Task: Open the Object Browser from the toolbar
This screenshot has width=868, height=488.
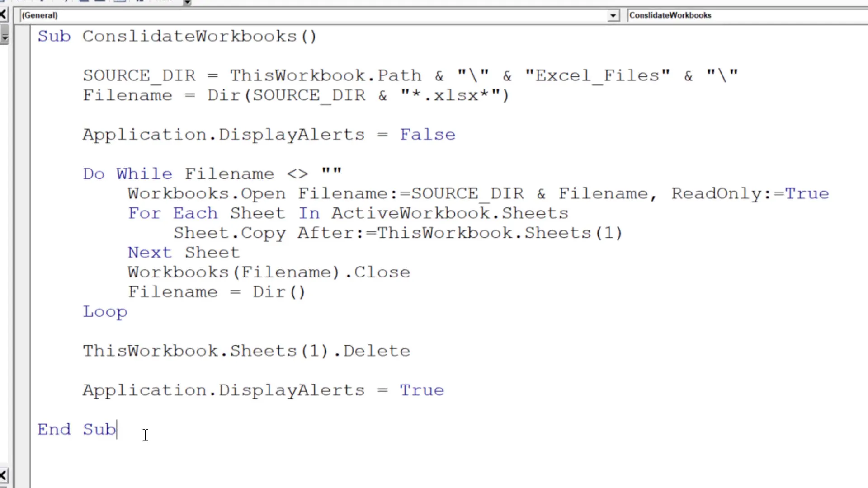Action: [x=120, y=1]
